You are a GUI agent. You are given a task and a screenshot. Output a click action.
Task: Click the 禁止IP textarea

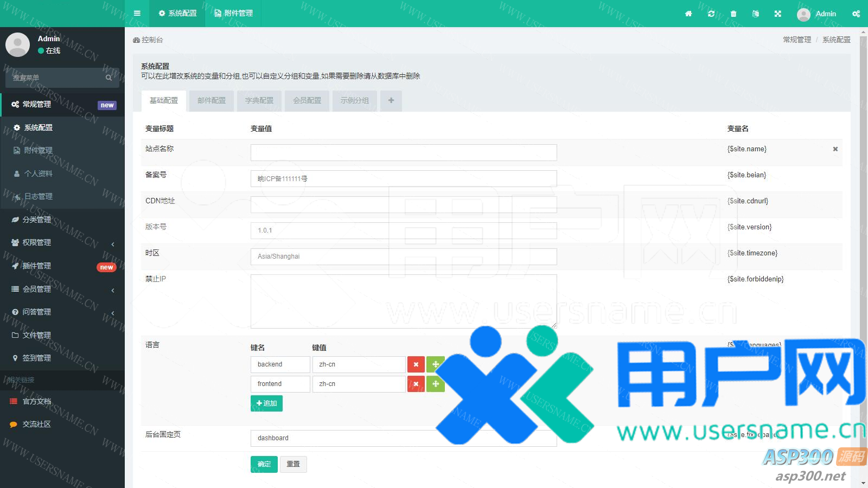pos(404,301)
